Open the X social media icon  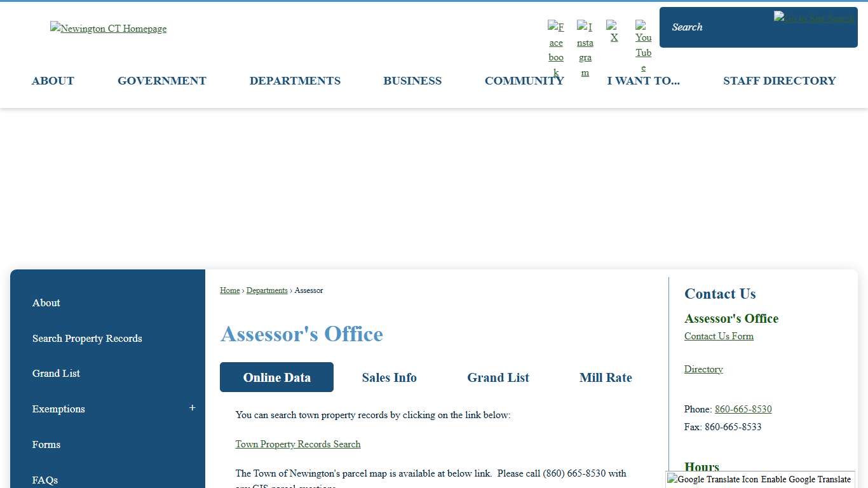(x=613, y=32)
